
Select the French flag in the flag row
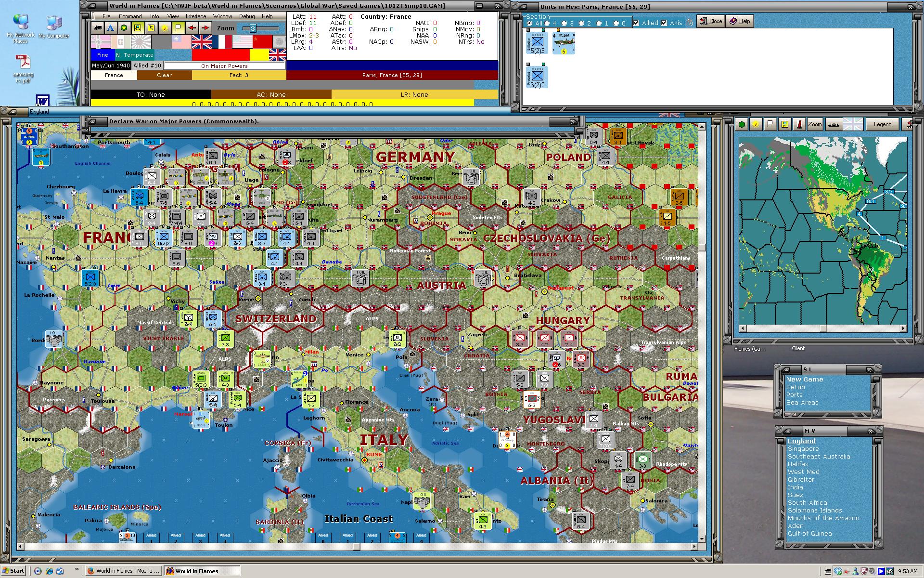click(x=222, y=42)
